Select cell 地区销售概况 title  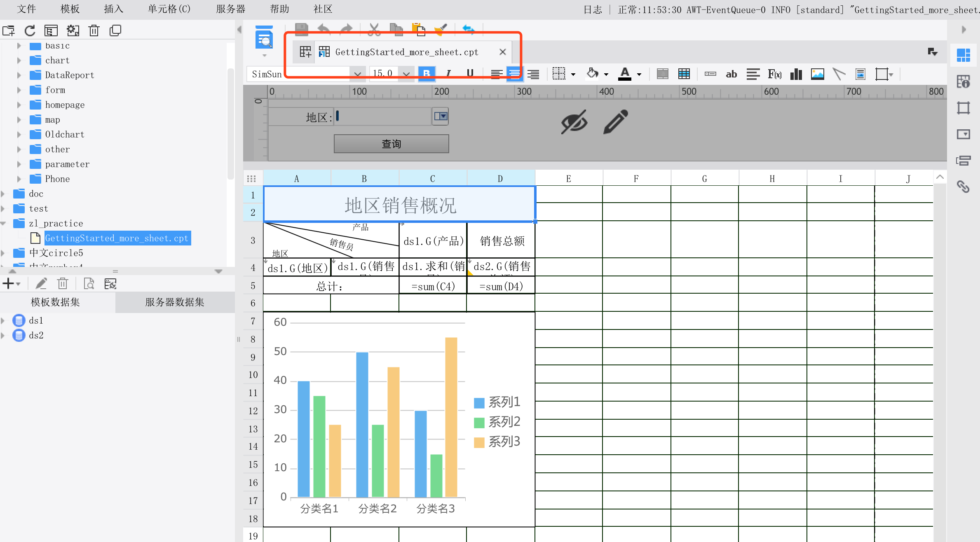pos(399,205)
